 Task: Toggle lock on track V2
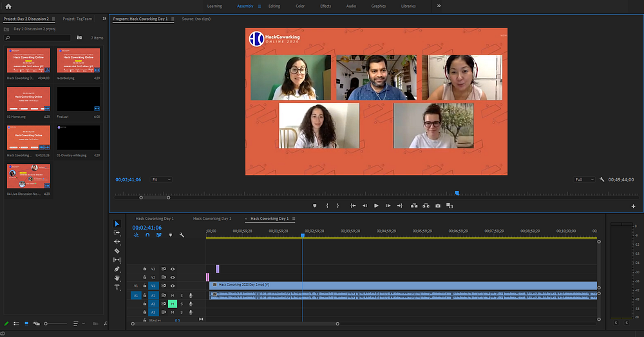145,277
